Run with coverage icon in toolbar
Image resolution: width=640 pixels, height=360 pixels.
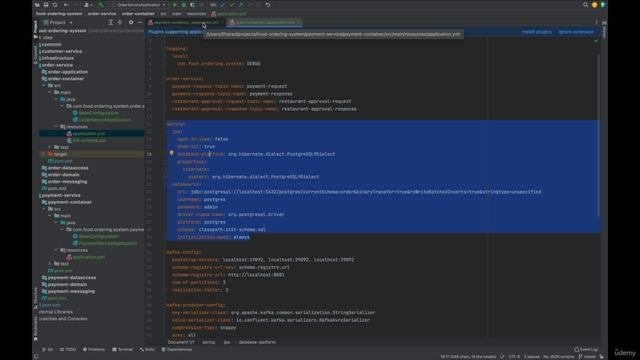192,5
